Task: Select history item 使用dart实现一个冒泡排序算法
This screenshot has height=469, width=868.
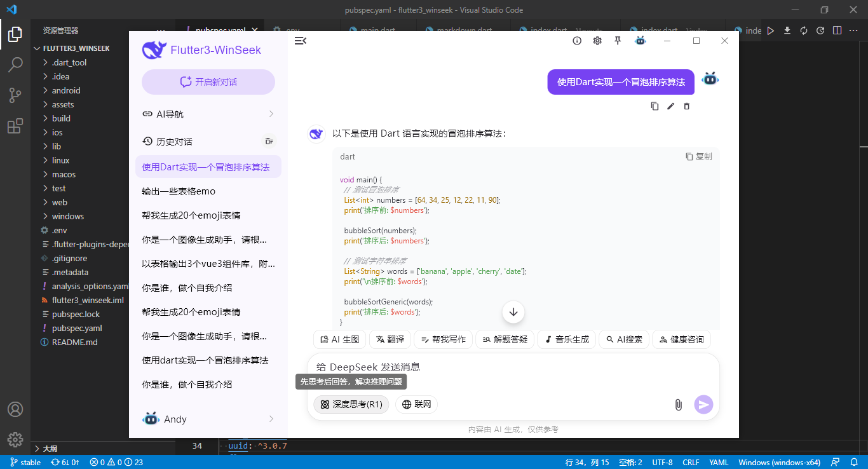Action: (208, 360)
